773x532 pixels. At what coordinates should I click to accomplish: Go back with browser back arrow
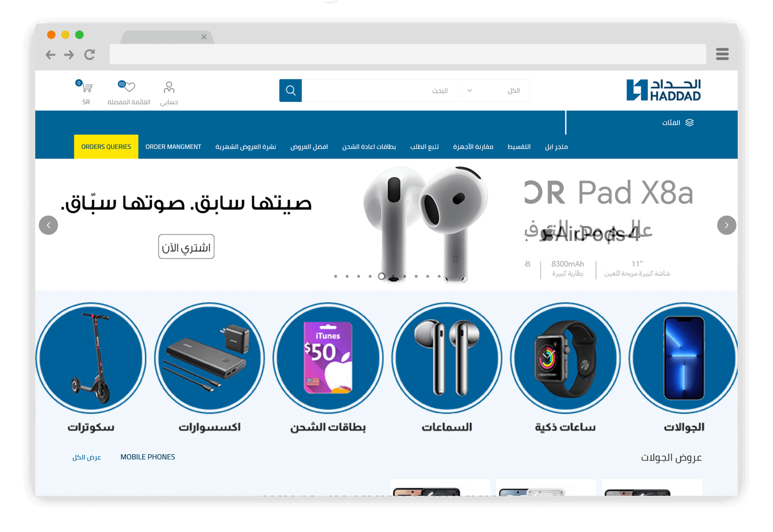[x=50, y=55]
